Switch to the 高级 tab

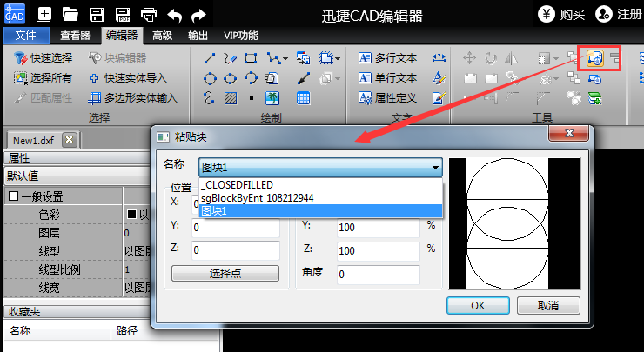coord(162,36)
